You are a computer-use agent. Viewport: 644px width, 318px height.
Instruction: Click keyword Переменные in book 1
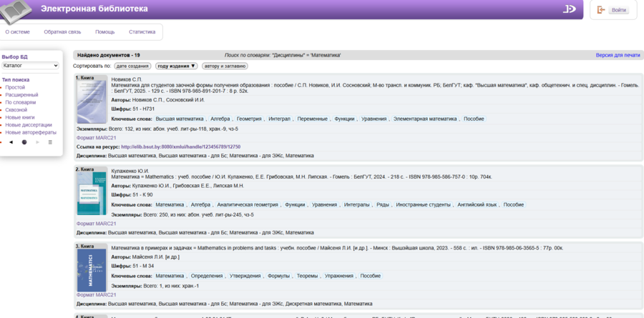(313, 119)
